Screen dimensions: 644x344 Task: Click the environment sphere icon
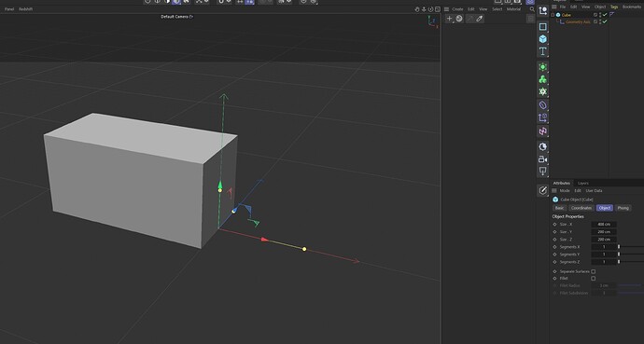click(542, 146)
